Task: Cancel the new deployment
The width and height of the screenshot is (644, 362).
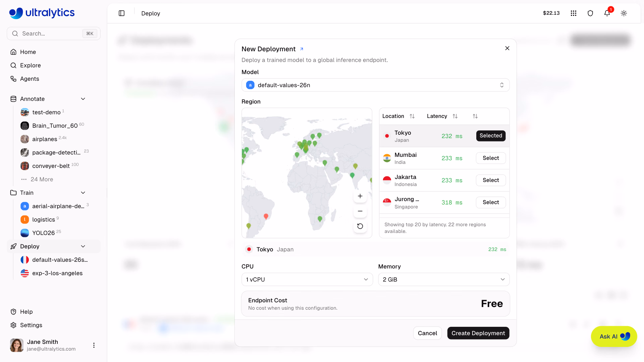Action: click(x=427, y=333)
